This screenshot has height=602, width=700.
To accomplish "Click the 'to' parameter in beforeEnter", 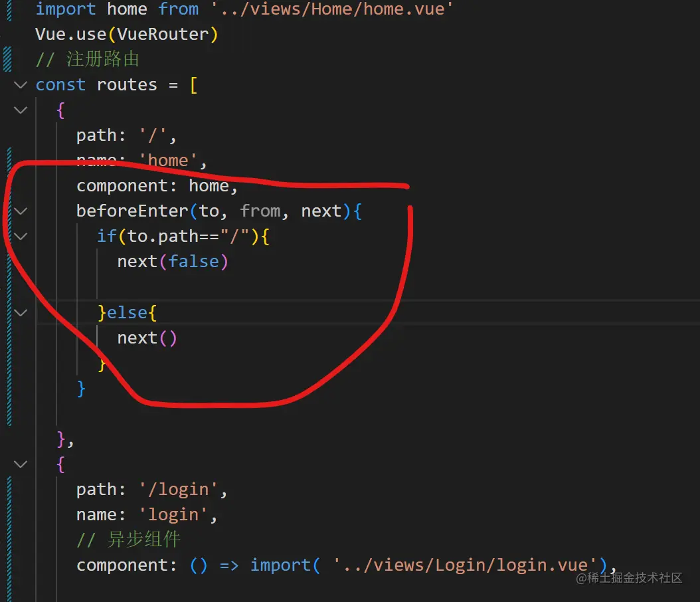I will [x=209, y=211].
